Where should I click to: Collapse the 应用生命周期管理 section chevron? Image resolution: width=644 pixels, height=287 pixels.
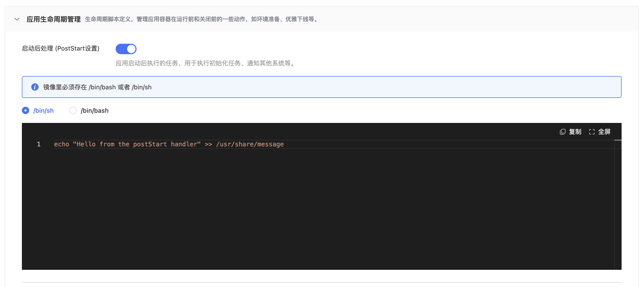click(x=17, y=19)
